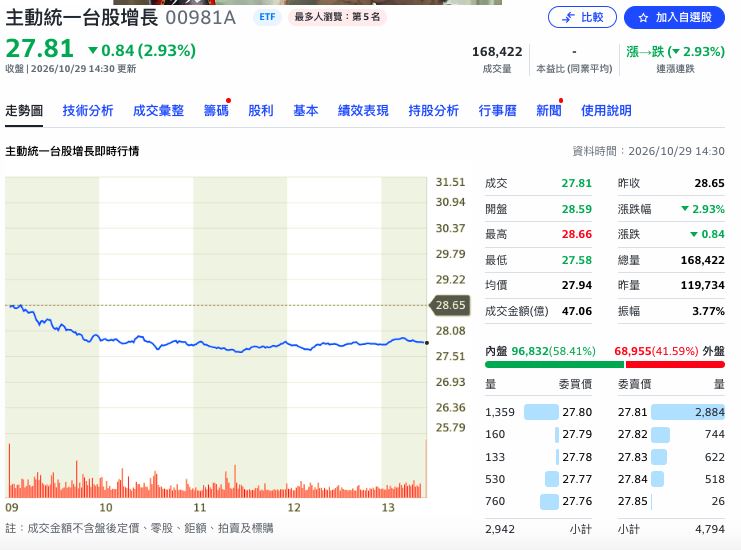The width and height of the screenshot is (741, 550).
Task: Click bid subtotal 2,942
Action: click(500, 529)
